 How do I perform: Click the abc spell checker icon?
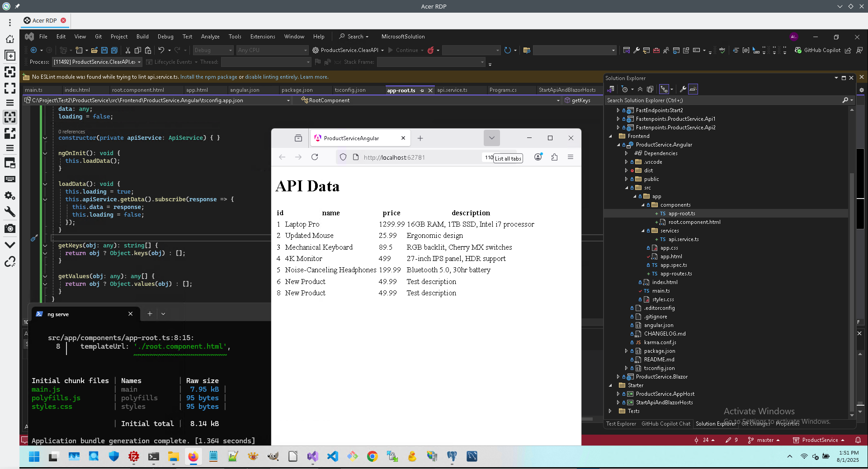click(x=722, y=50)
